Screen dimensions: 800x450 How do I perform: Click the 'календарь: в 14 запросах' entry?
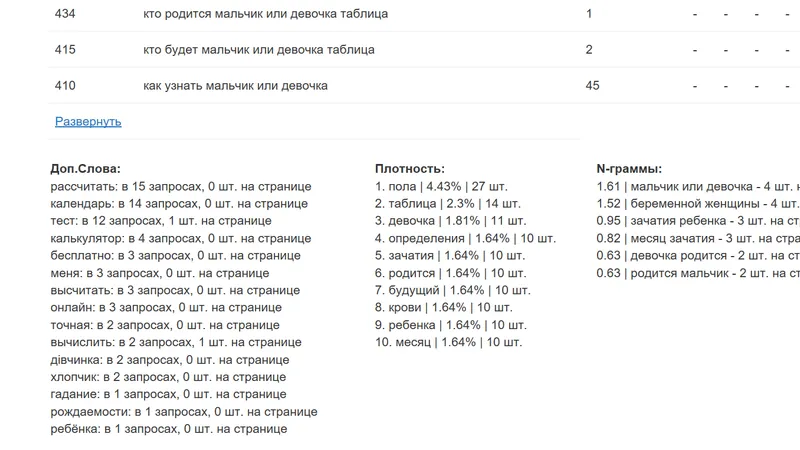(x=180, y=203)
